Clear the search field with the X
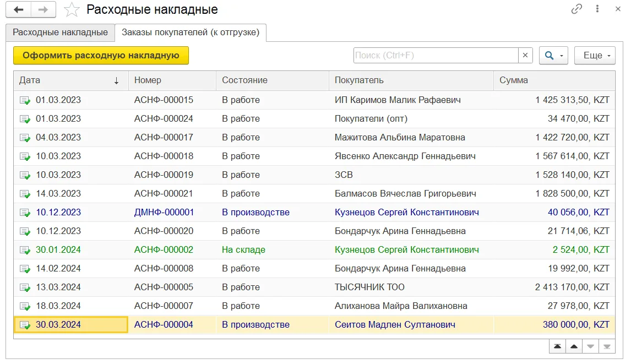The height and width of the screenshot is (364, 631). pos(525,56)
